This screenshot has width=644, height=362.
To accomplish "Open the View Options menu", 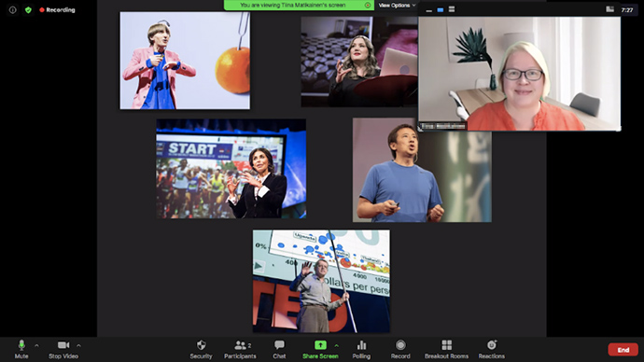I will pos(397,6).
